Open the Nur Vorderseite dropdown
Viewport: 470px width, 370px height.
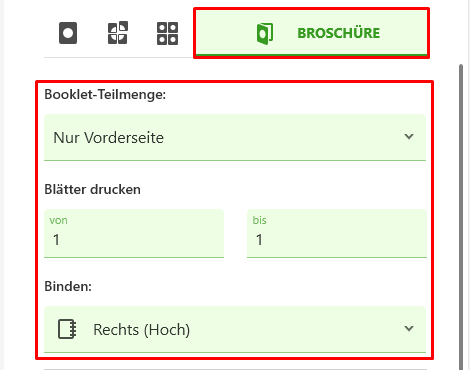[235, 137]
